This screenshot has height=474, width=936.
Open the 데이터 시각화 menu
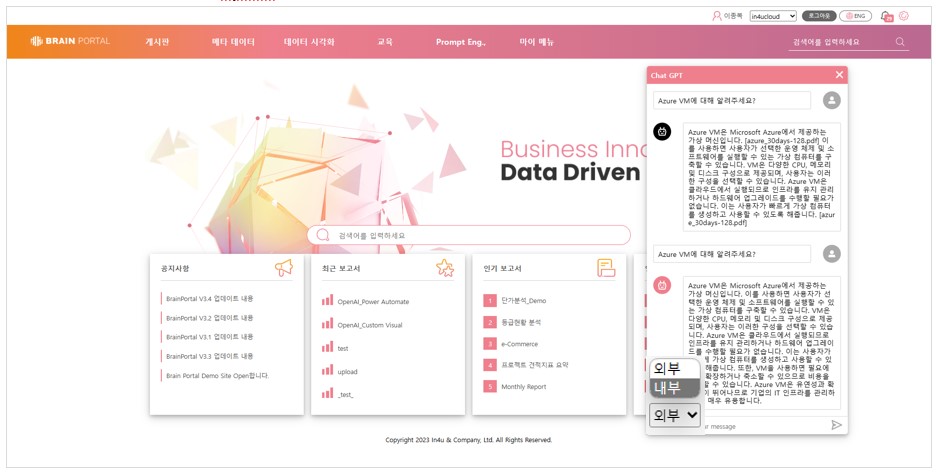point(309,42)
